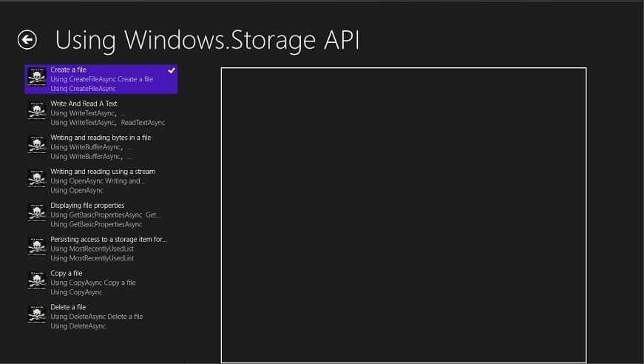Click 'Using GetBasicPropertiesAsync Get...' subtitle

click(106, 215)
